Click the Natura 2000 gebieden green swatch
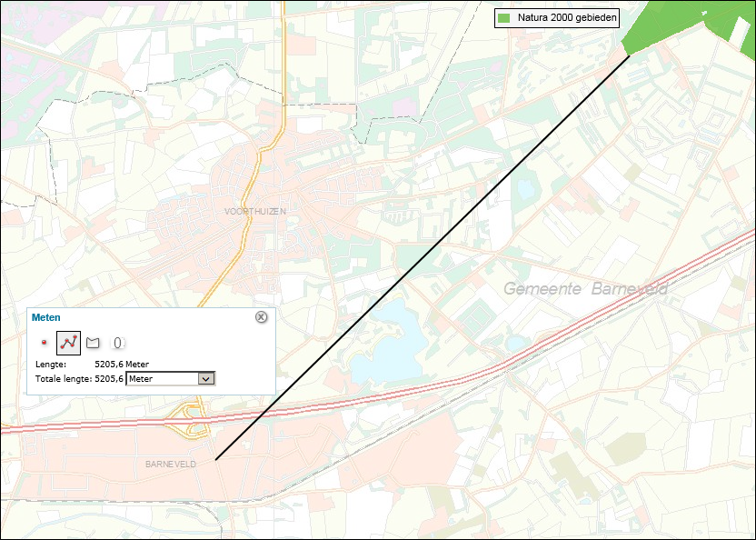 503,18
